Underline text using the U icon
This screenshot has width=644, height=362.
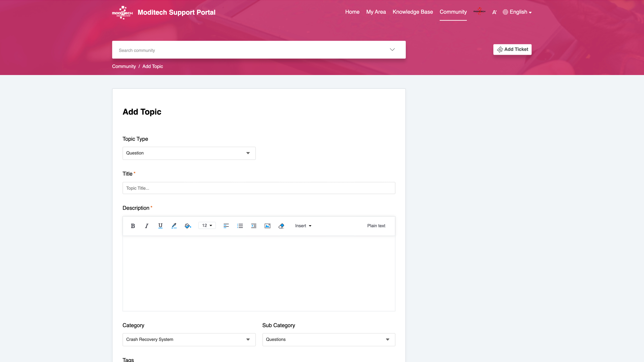pos(160,226)
